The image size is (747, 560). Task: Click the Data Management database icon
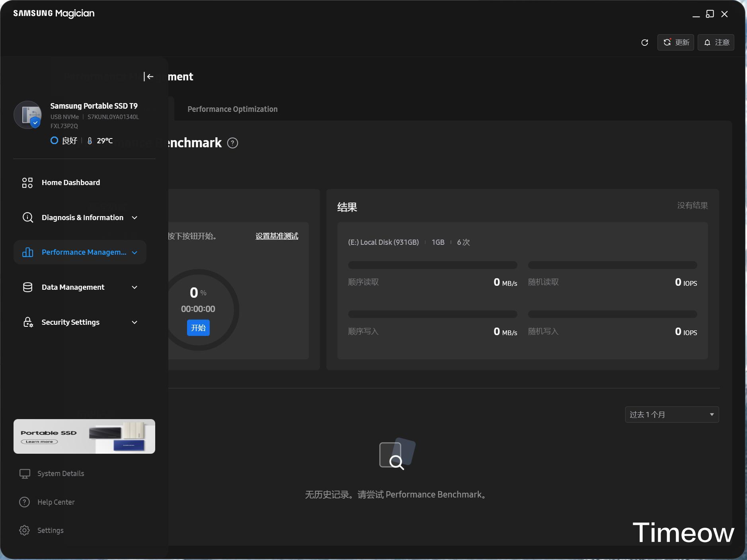tap(27, 287)
